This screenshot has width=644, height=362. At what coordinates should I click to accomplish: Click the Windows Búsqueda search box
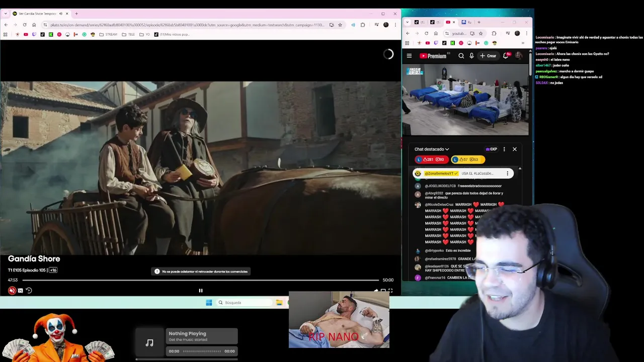click(244, 303)
